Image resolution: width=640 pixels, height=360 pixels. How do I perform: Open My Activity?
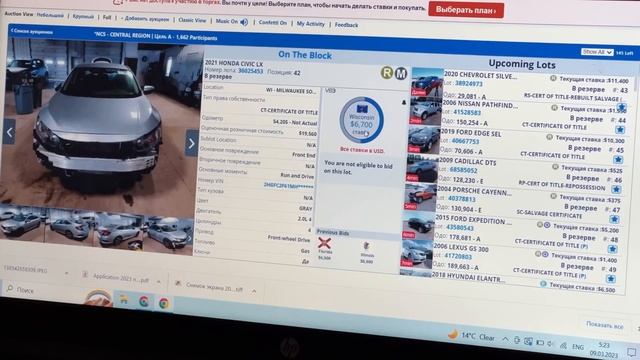pyautogui.click(x=311, y=24)
